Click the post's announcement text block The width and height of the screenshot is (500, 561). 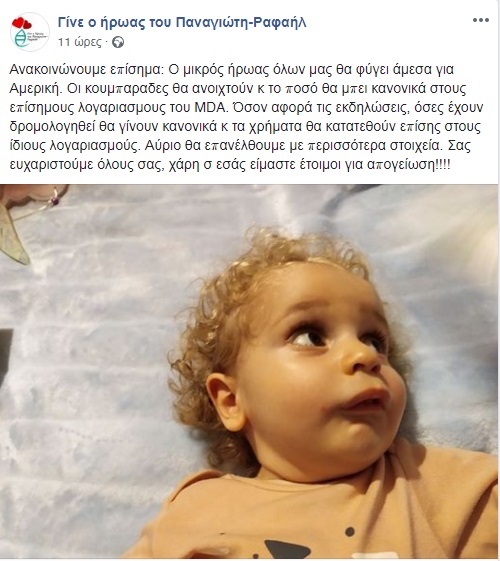pyautogui.click(x=246, y=117)
